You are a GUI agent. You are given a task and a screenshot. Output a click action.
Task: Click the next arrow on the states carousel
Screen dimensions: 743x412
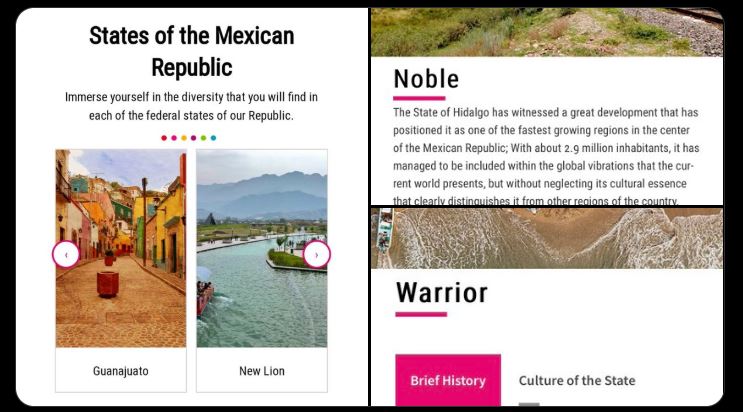[x=317, y=255]
